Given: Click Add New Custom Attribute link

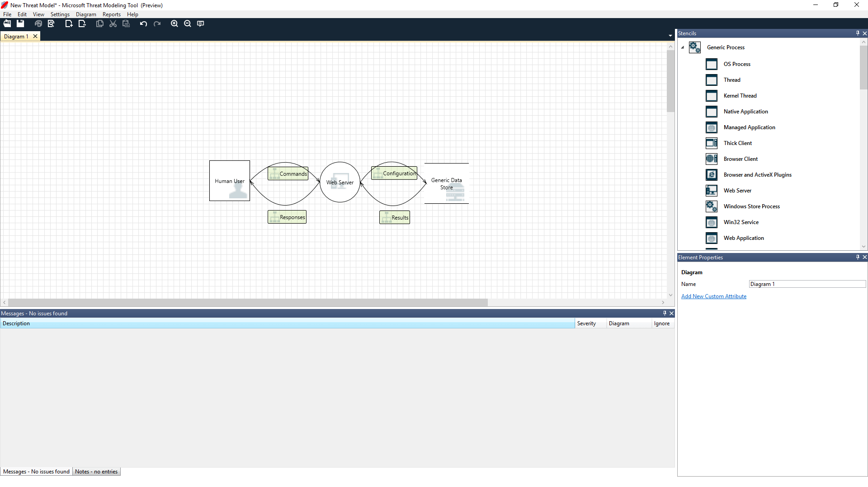Looking at the screenshot, I should click(713, 296).
